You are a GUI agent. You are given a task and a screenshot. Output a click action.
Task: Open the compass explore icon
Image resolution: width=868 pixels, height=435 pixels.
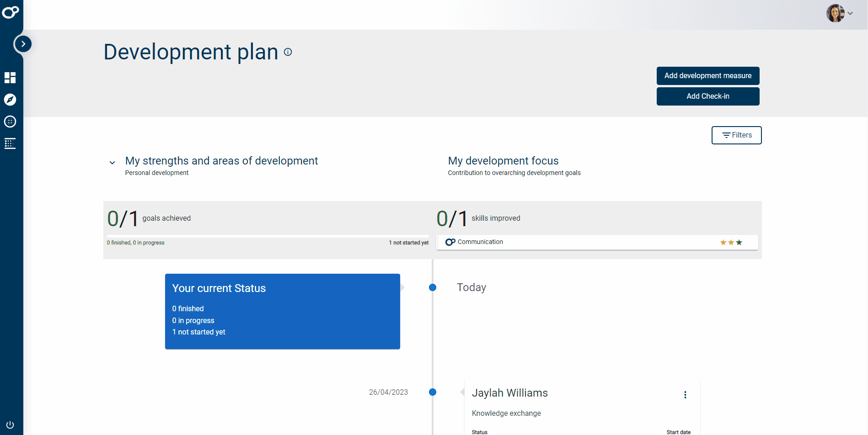[10, 100]
